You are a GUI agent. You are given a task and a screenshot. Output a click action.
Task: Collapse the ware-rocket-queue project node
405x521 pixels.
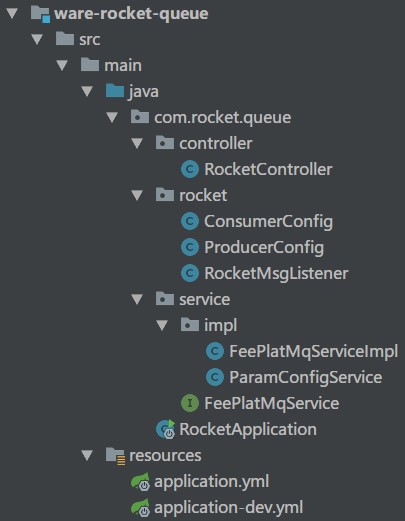click(12, 13)
